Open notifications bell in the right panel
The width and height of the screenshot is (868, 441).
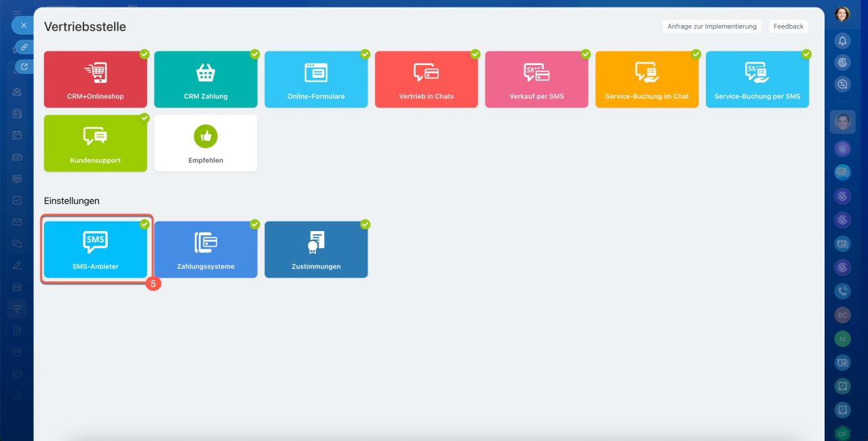[x=842, y=41]
